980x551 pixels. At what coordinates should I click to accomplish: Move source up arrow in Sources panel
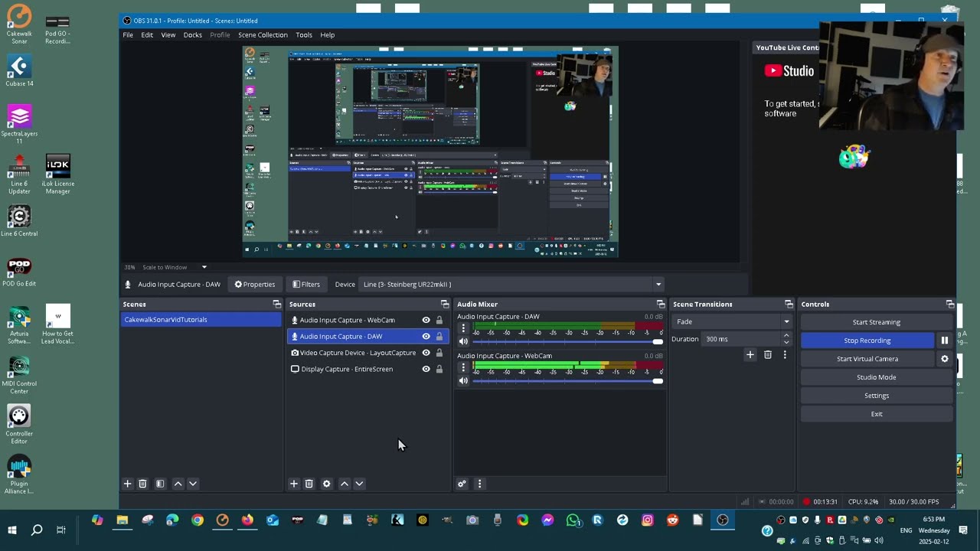[x=345, y=484]
